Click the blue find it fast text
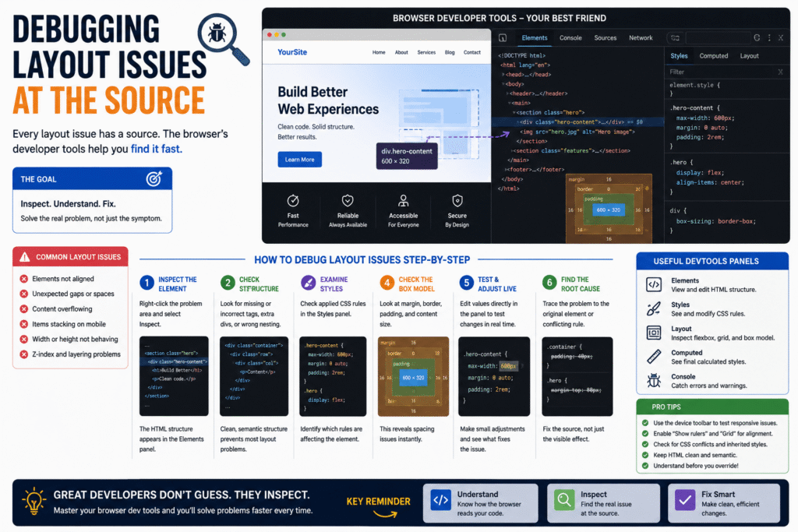 156,149
